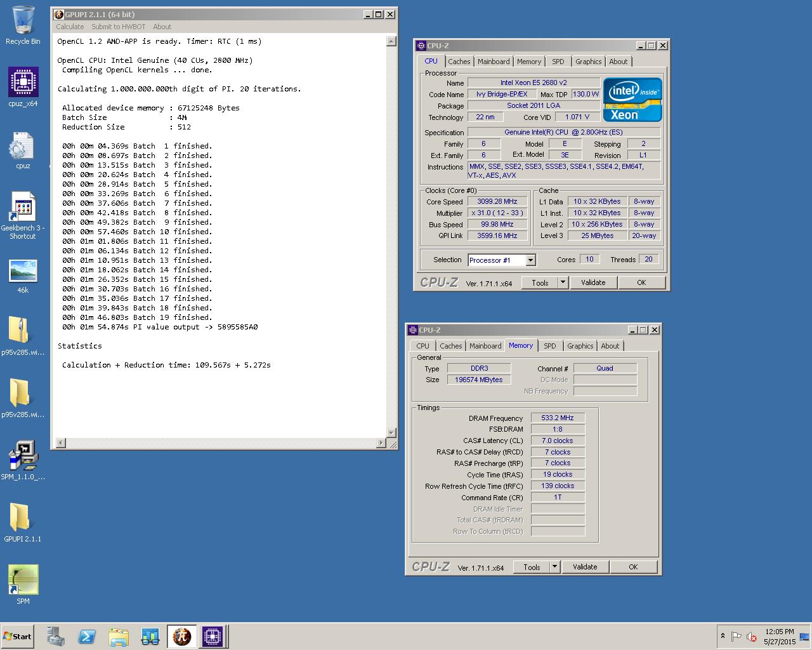Select the 46k image file icon
This screenshot has width=812, height=650.
23,277
